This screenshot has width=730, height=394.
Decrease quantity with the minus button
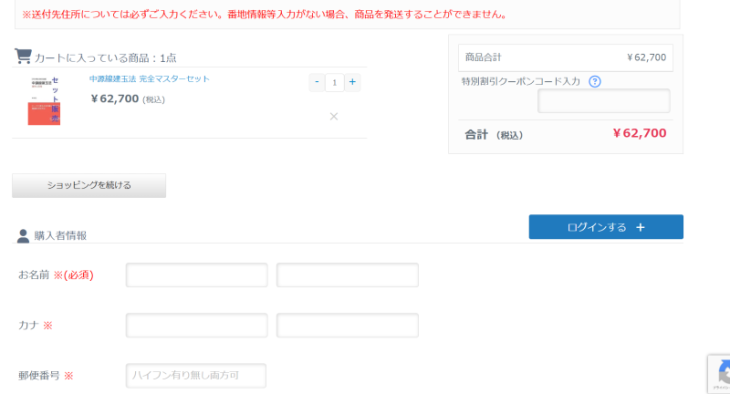tap(317, 82)
